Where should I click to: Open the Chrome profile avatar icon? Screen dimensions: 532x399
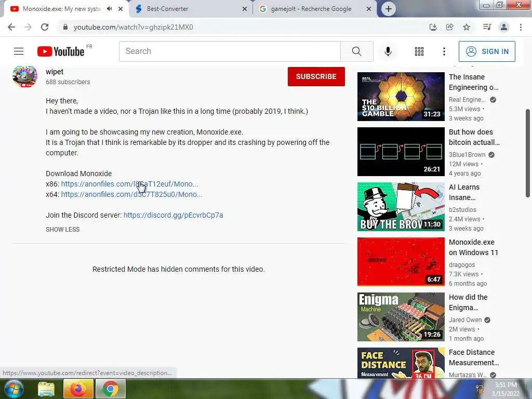pyautogui.click(x=504, y=27)
